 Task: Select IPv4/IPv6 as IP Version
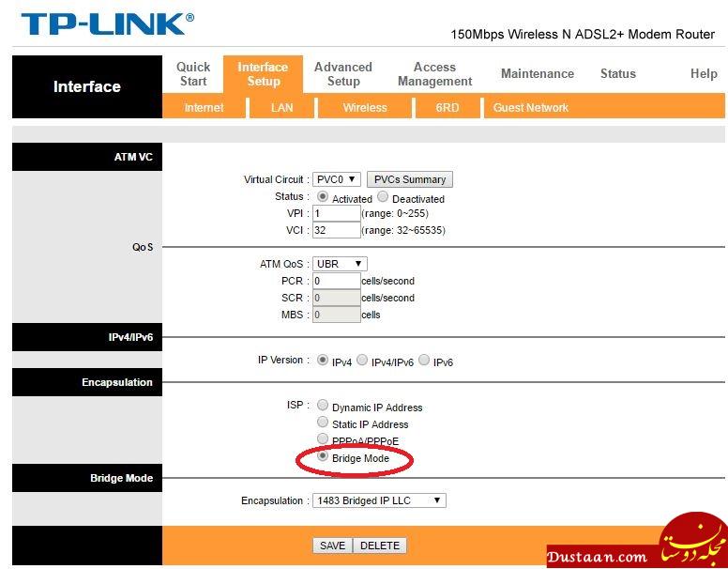362,361
